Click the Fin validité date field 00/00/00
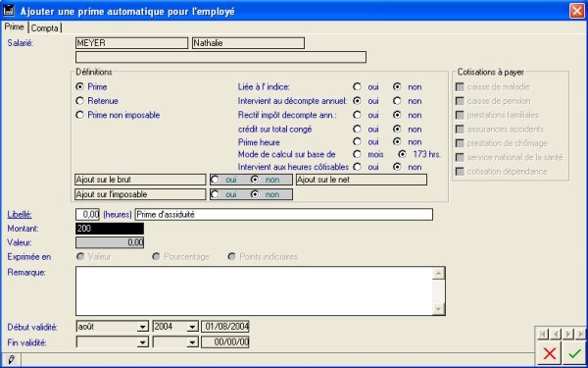 225,342
